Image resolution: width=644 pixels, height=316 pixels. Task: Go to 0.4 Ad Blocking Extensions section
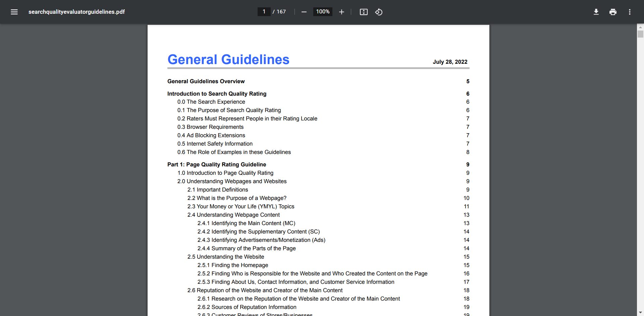211,135
